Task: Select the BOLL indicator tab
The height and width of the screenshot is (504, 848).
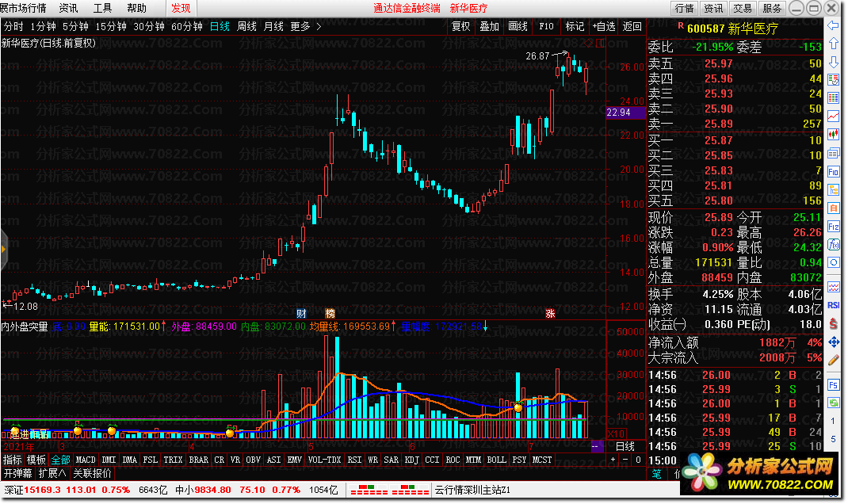Action: tap(496, 460)
